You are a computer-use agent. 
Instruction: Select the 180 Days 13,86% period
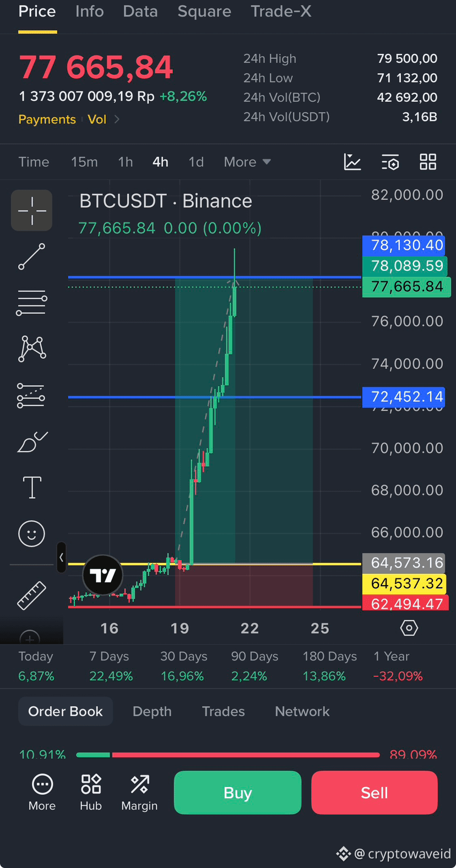(x=329, y=666)
